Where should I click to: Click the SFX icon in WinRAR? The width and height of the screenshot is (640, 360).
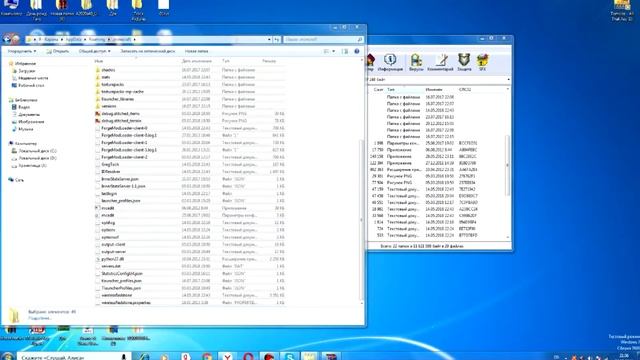click(482, 62)
